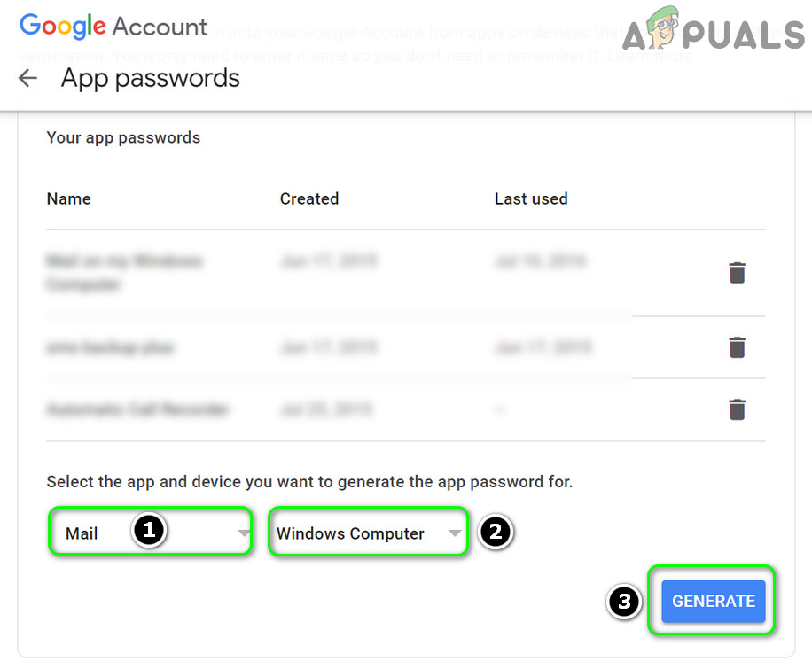Click the Google Account logo
This screenshot has width=812, height=669.
pos(113,26)
